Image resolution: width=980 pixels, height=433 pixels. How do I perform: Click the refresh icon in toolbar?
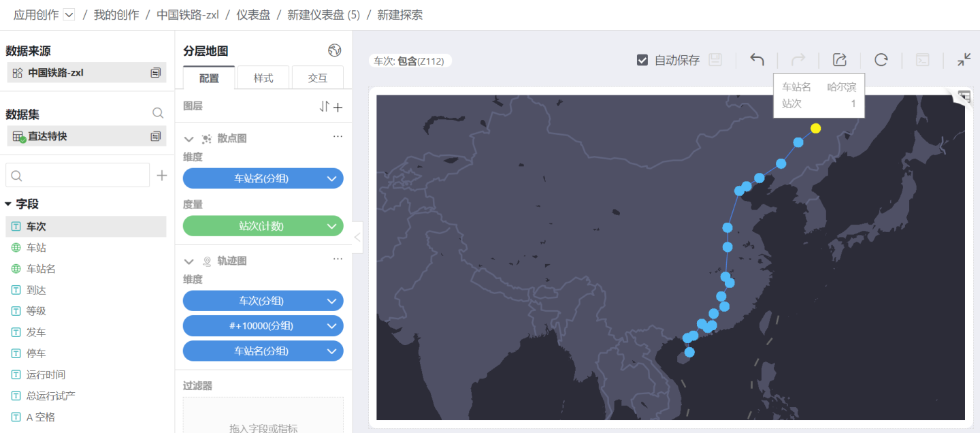tap(881, 60)
